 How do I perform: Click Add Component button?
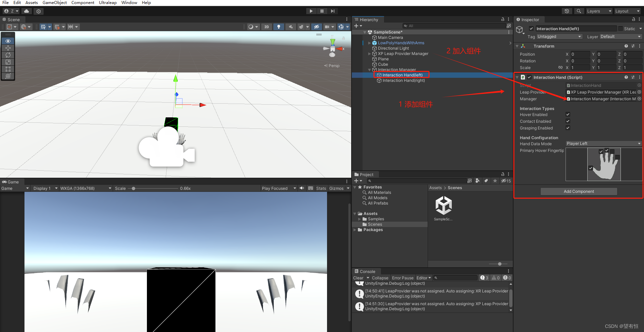(x=579, y=191)
